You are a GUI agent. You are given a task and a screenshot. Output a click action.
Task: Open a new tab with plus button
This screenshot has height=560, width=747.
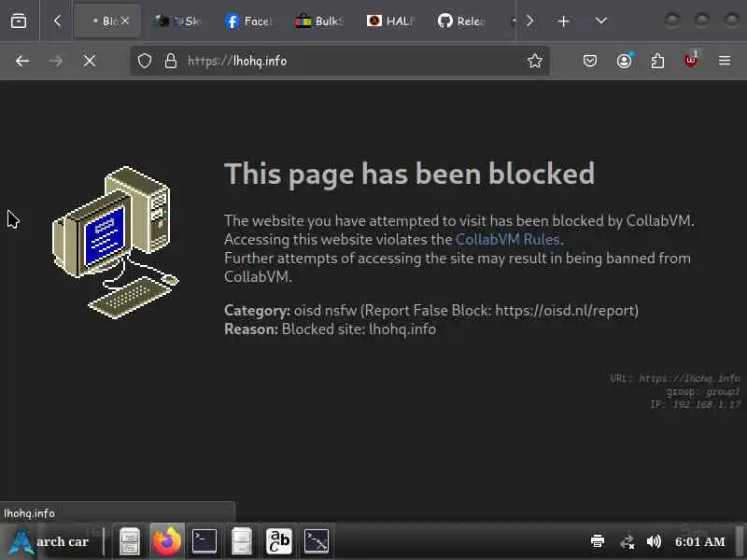[564, 21]
